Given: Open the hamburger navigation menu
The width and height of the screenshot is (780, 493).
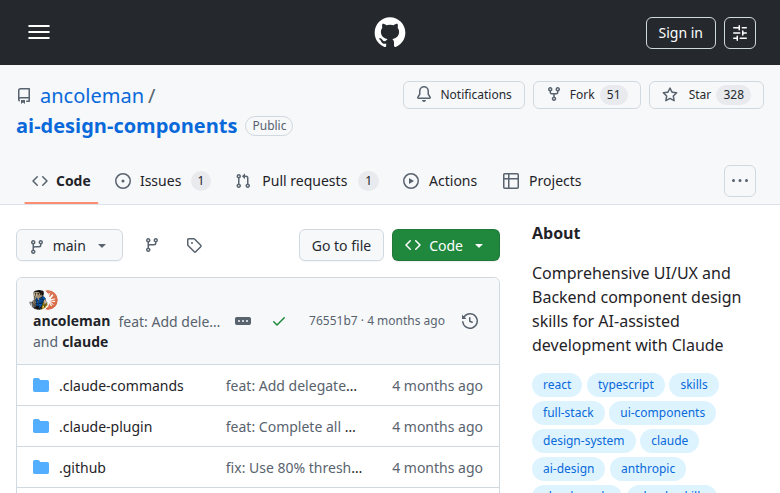Looking at the screenshot, I should (39, 32).
